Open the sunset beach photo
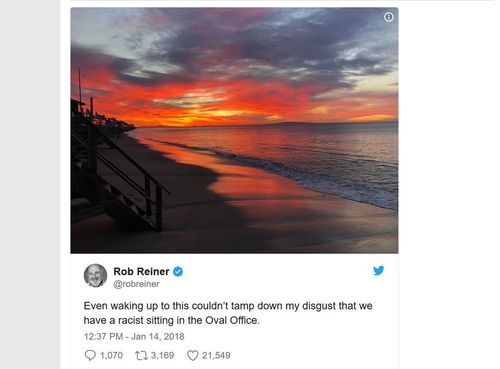500x369 pixels. pyautogui.click(x=234, y=130)
